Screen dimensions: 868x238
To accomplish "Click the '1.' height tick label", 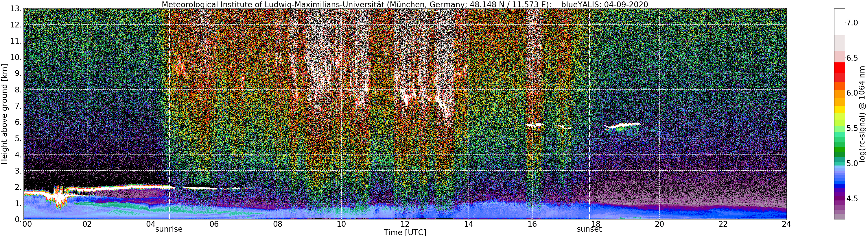I will point(18,203).
